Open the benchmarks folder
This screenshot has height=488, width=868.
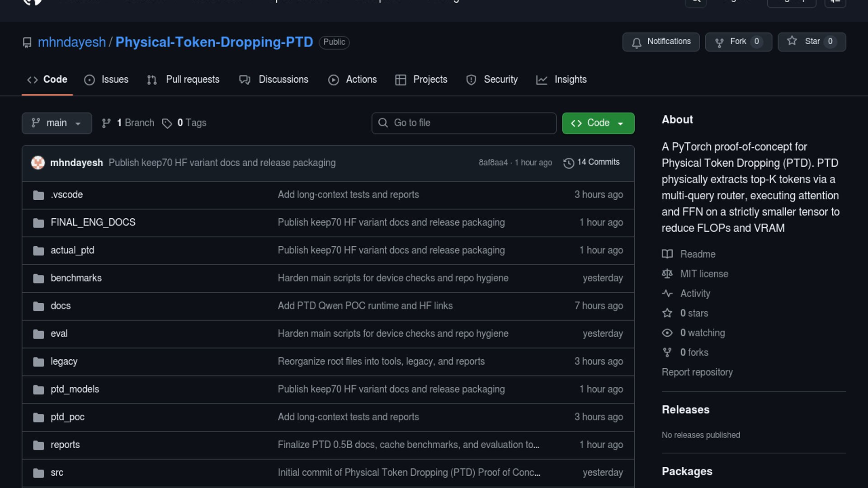click(76, 278)
